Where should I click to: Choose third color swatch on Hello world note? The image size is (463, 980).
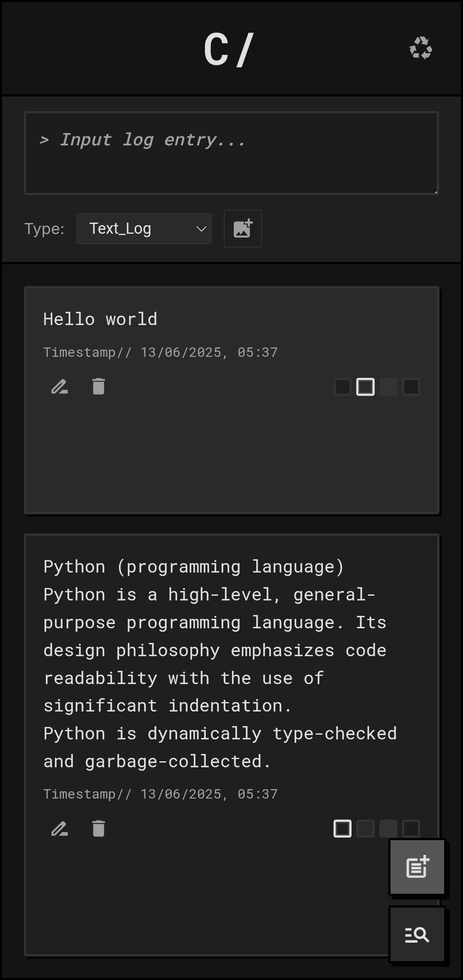tap(388, 387)
